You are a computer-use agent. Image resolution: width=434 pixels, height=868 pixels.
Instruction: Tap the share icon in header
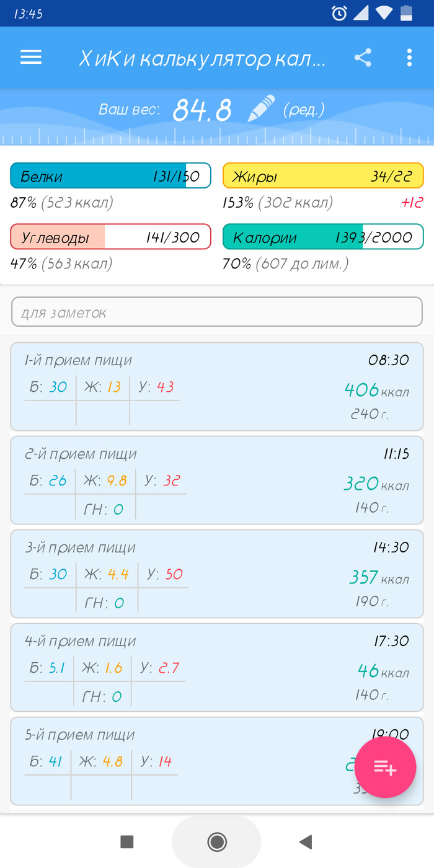click(x=363, y=58)
